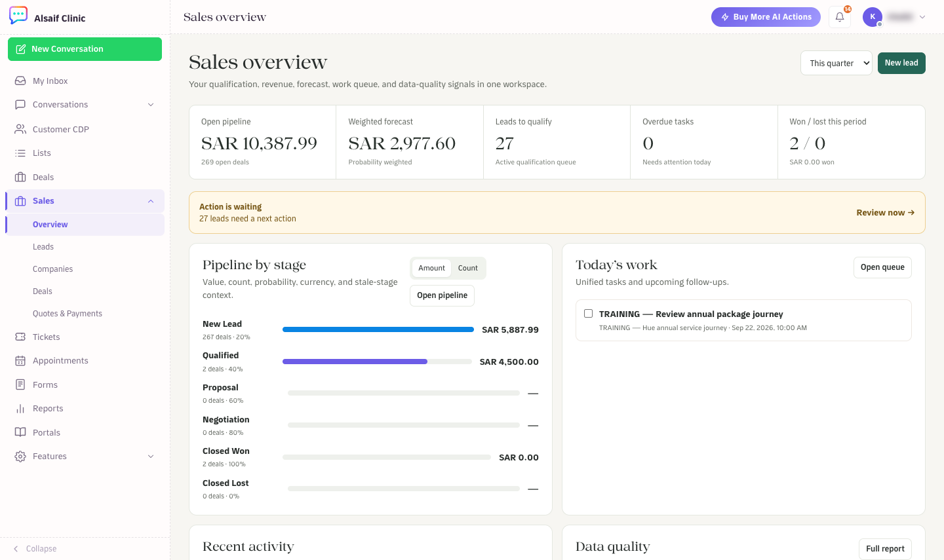Check the TRAINING Review annual package journey checkbox

(588, 314)
